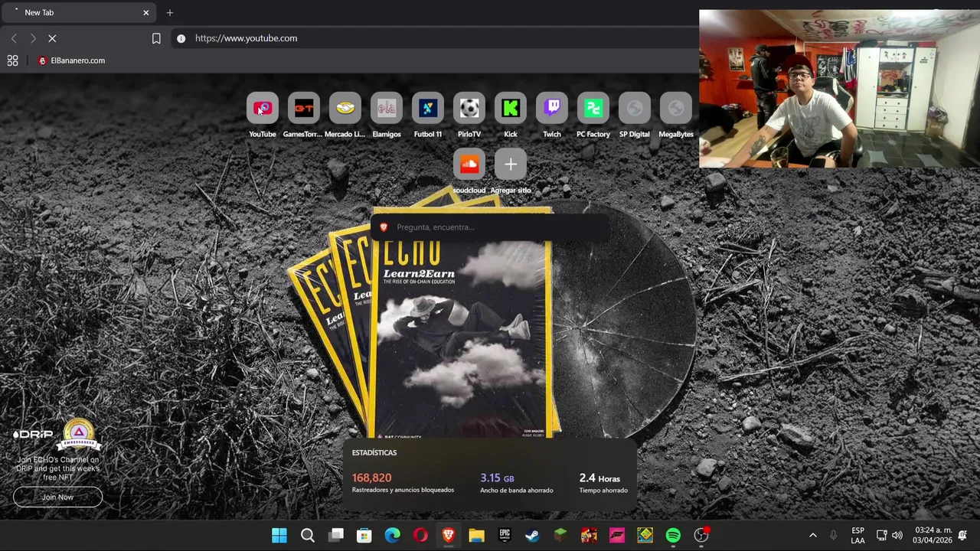Click the ESTADÍSTICAS heading
Screen dimensions: 980x551
[x=374, y=452]
